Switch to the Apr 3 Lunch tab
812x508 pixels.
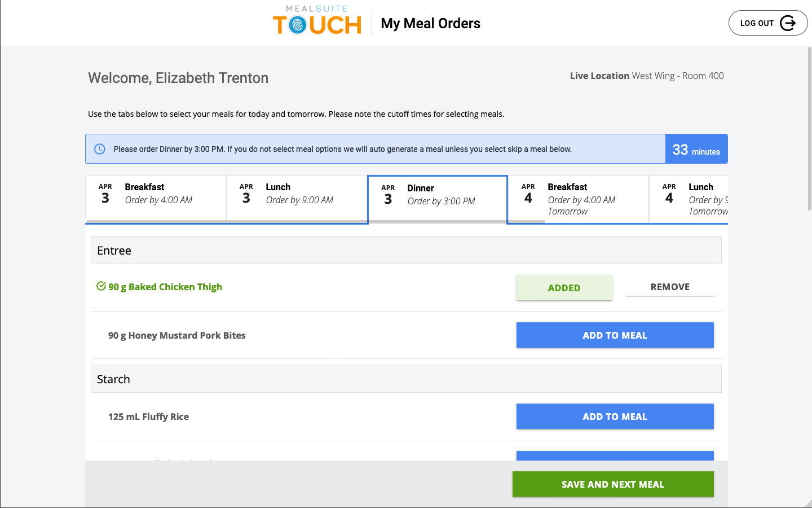click(x=297, y=198)
